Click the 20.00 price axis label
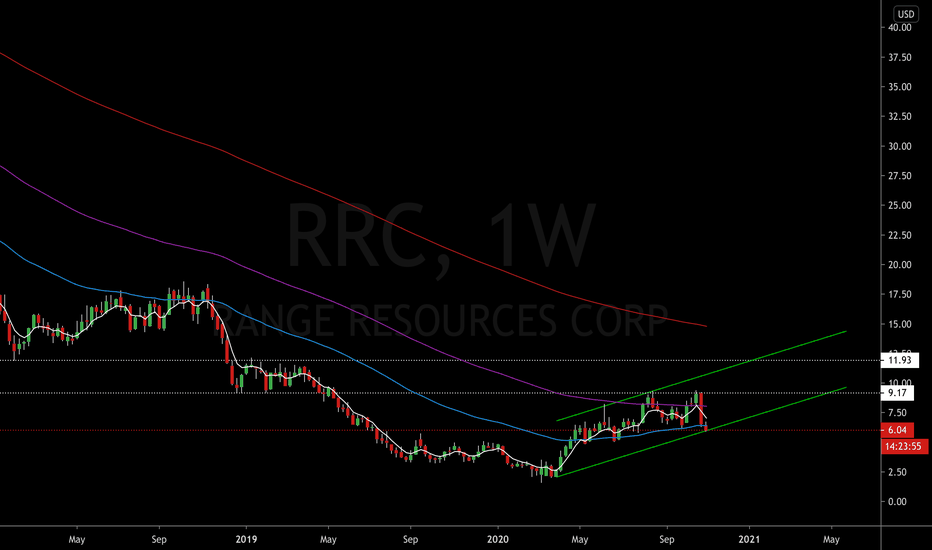This screenshot has height=550, width=932. [x=899, y=265]
